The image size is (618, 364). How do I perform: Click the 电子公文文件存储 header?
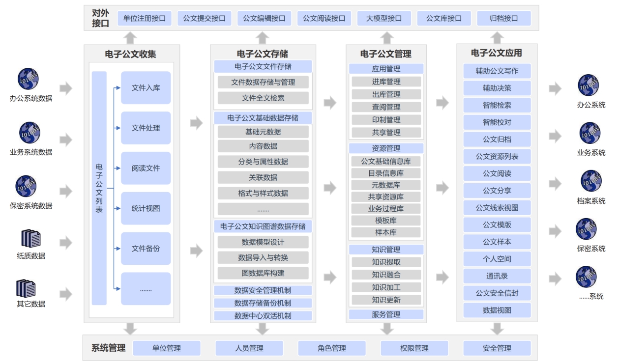point(263,67)
